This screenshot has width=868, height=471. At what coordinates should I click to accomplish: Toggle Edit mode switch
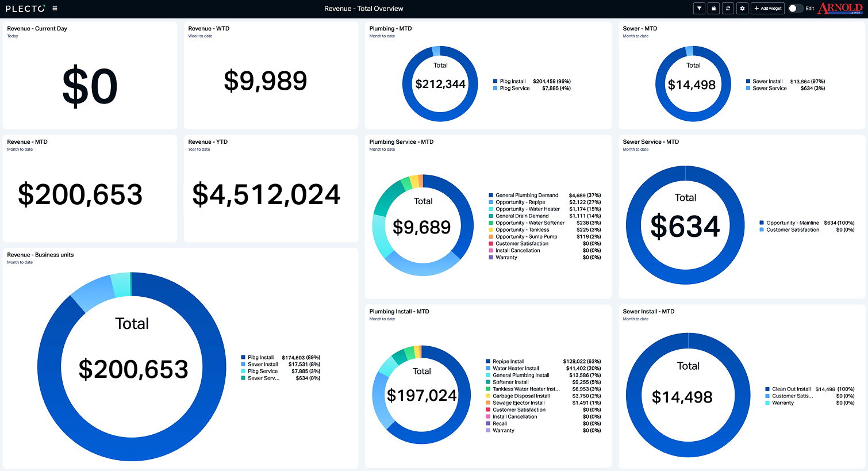(796, 9)
